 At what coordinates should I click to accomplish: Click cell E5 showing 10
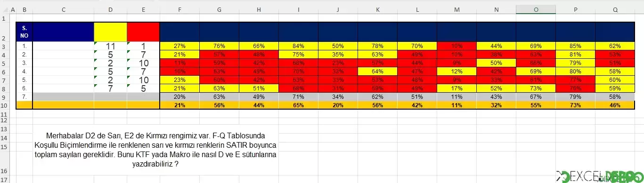pyautogui.click(x=143, y=63)
